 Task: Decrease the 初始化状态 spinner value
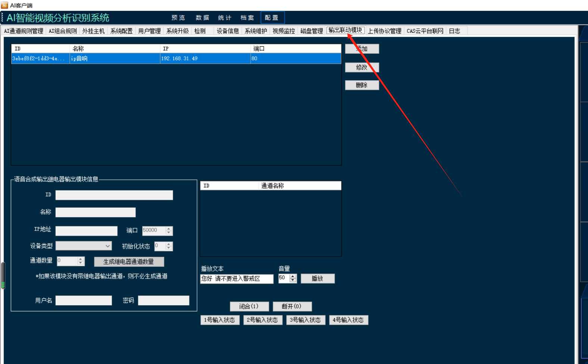(169, 248)
